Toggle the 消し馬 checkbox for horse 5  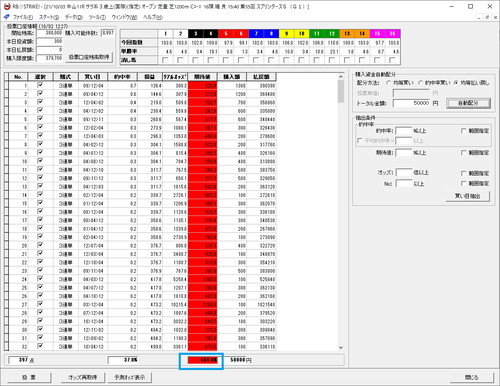click(x=226, y=60)
